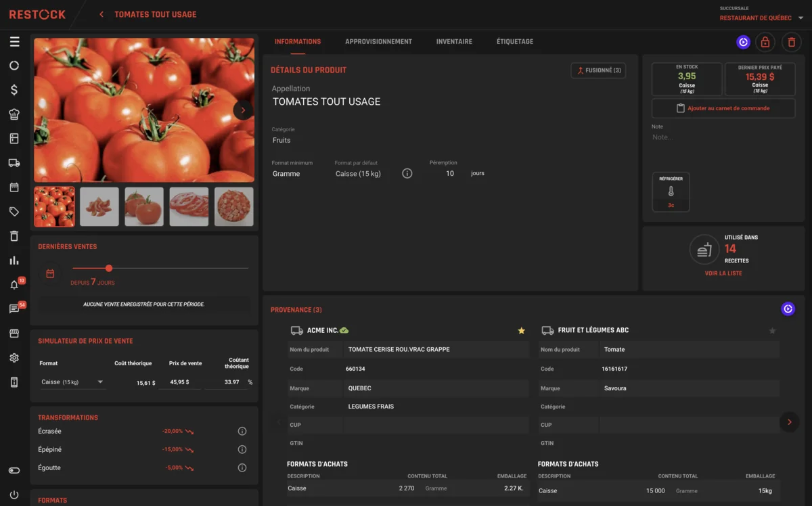The image size is (812, 506).
Task: Open the date picker in Dernières ventes
Action: 50,273
